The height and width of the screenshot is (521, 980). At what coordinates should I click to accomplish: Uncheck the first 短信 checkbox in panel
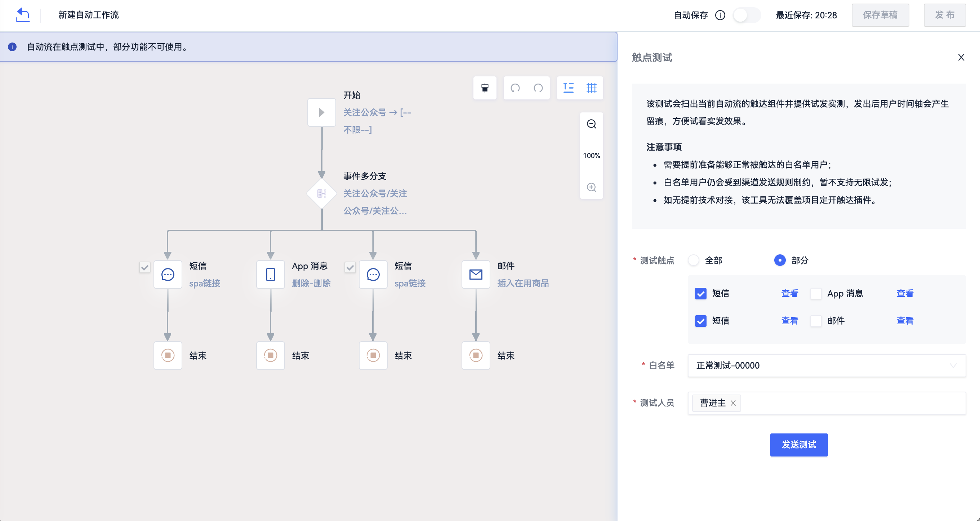[701, 293]
